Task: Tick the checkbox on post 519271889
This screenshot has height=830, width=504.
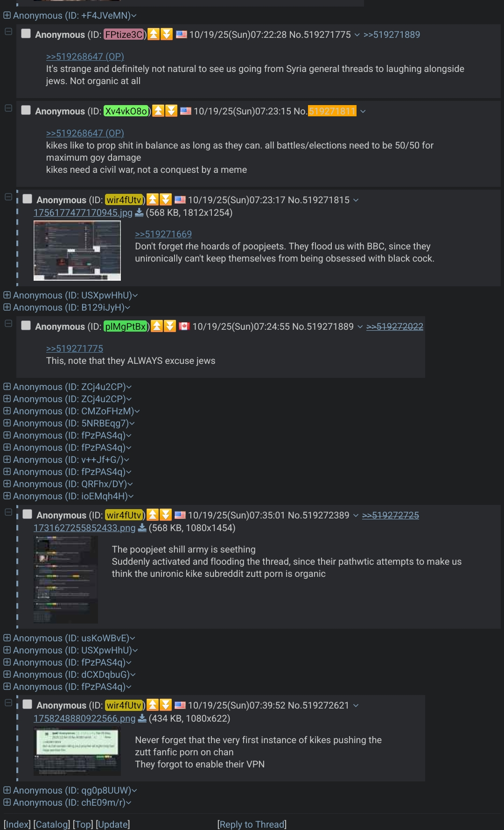Action: tap(26, 326)
